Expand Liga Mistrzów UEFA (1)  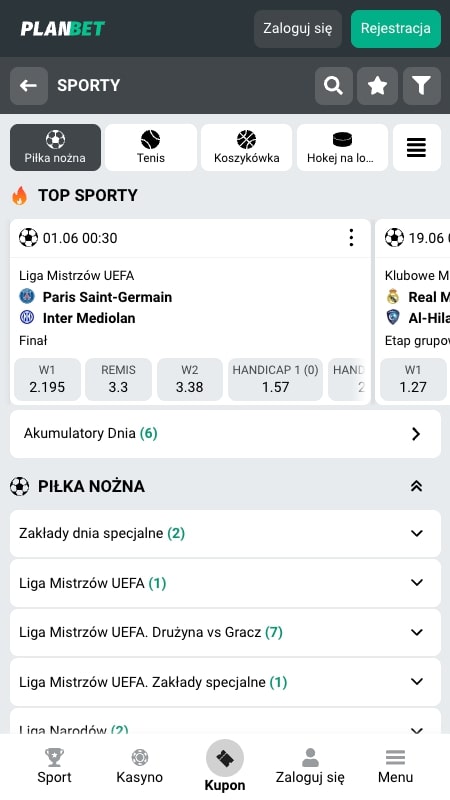click(x=226, y=583)
